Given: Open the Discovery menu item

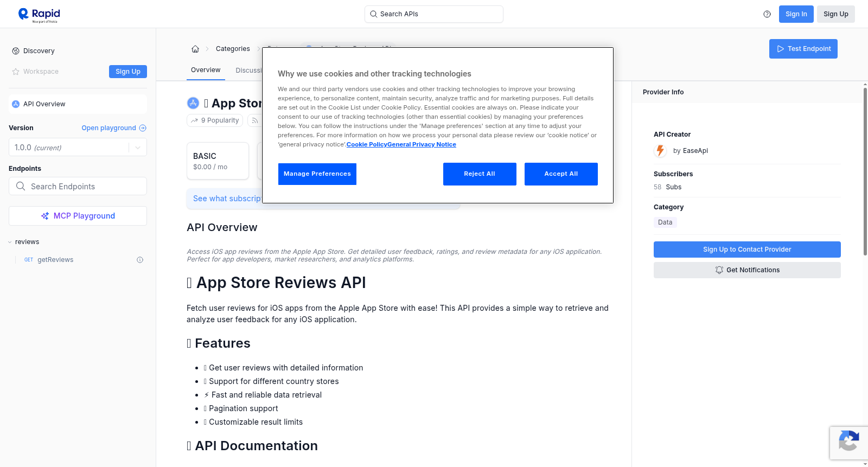Looking at the screenshot, I should point(39,51).
